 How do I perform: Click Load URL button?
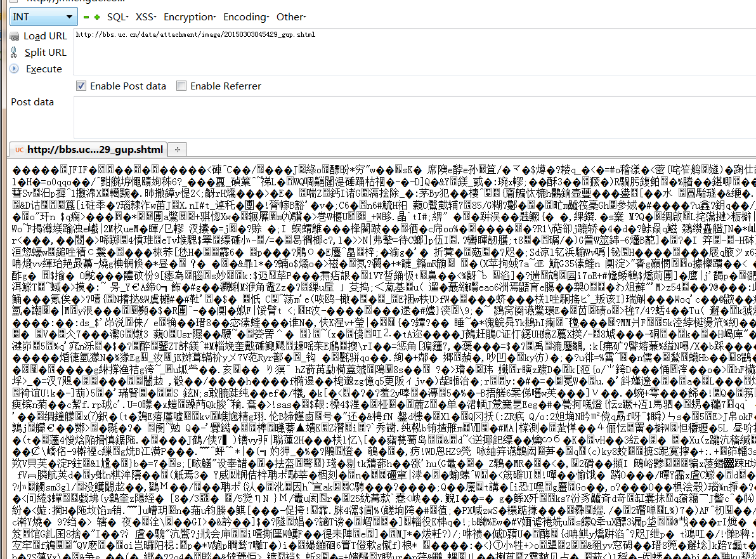45,36
